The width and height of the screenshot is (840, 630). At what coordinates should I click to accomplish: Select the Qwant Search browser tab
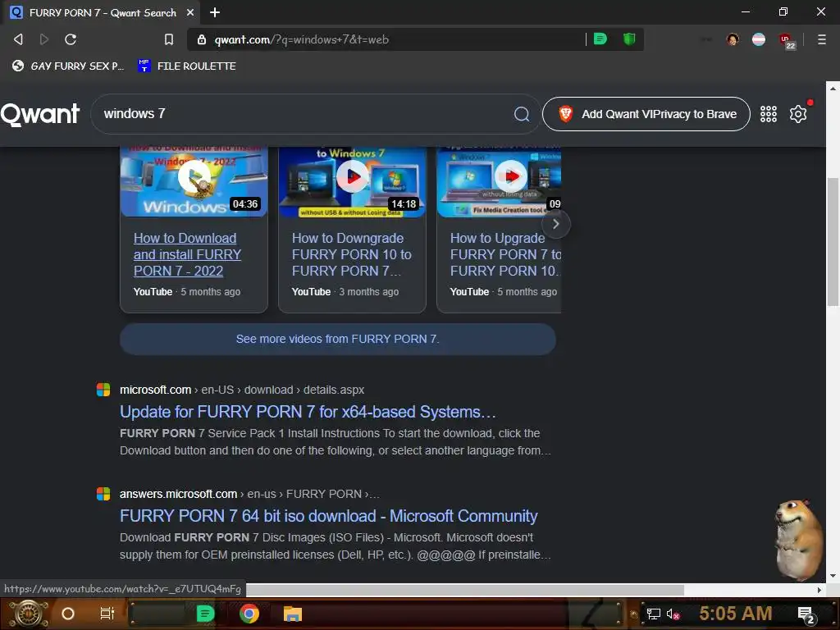[102, 12]
